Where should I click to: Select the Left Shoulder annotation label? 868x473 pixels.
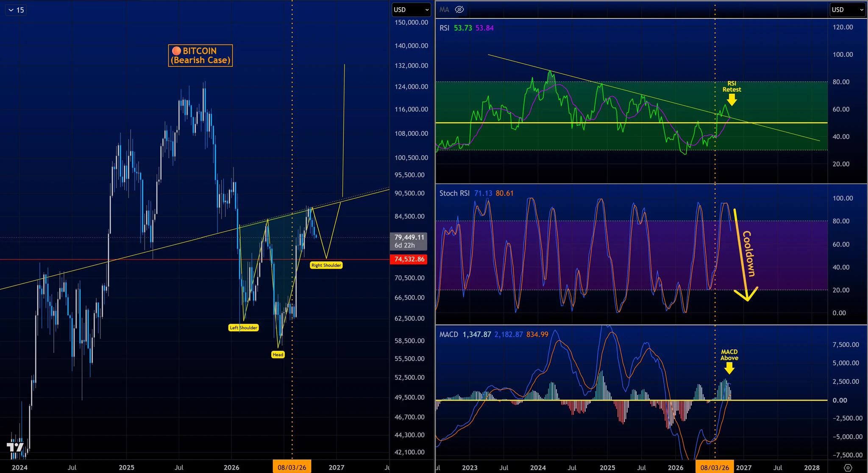pos(243,327)
